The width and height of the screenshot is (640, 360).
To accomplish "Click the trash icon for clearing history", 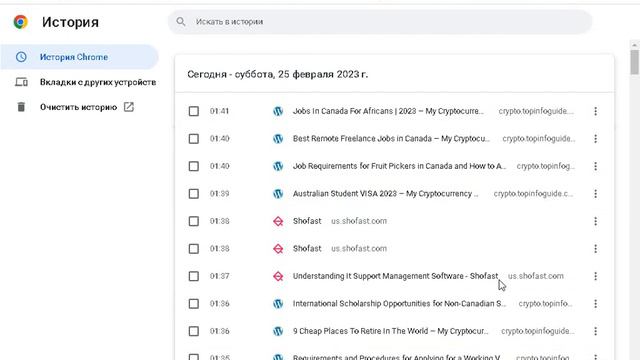I will [21, 107].
